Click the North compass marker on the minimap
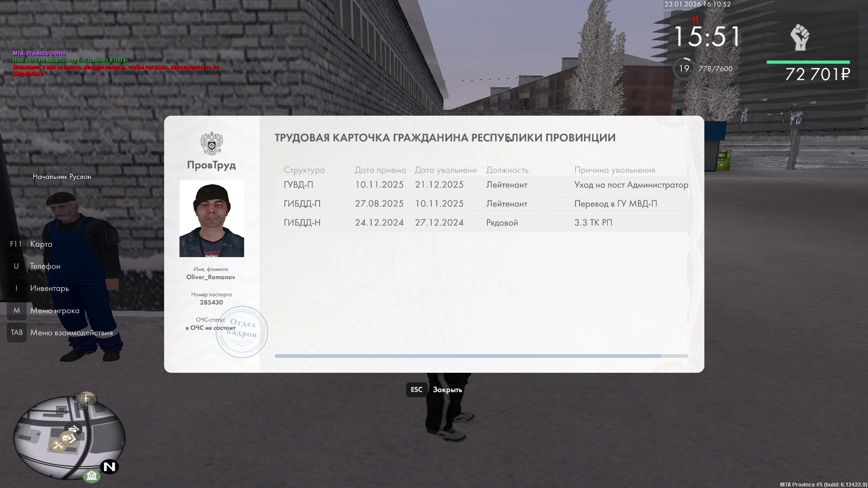 tap(109, 466)
